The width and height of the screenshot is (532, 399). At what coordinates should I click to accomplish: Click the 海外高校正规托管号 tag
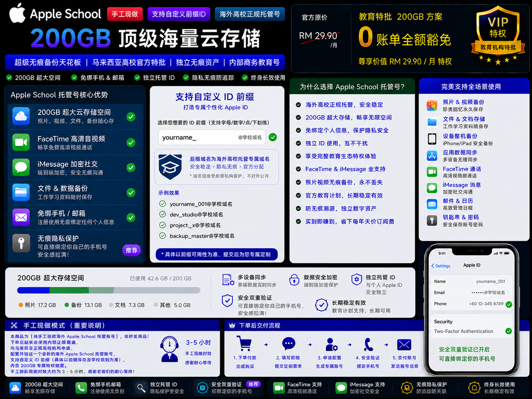pos(250,14)
